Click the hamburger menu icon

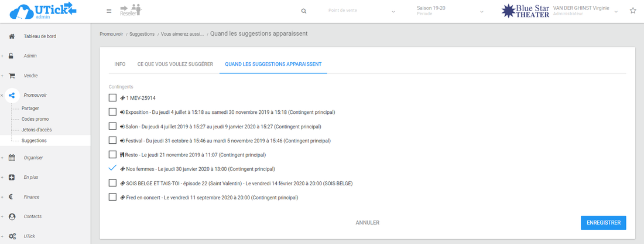[109, 11]
